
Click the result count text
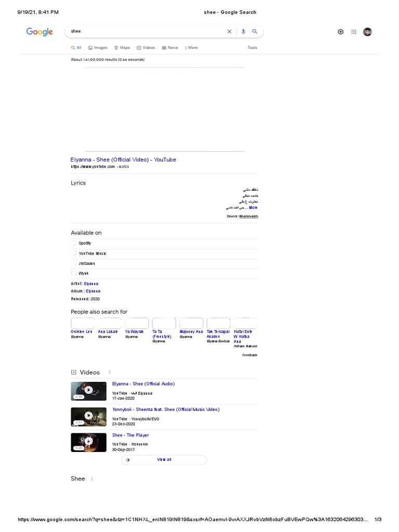[108, 59]
